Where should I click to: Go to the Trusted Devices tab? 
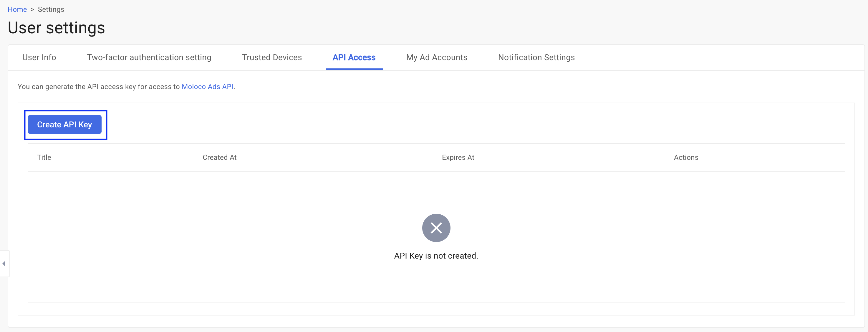(x=271, y=57)
